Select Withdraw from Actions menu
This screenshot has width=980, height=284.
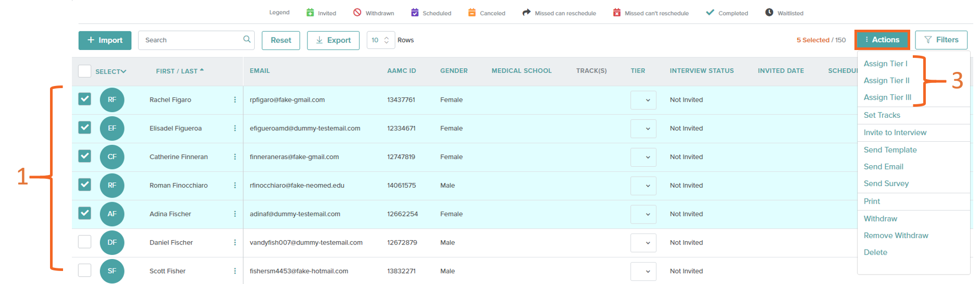pos(880,218)
